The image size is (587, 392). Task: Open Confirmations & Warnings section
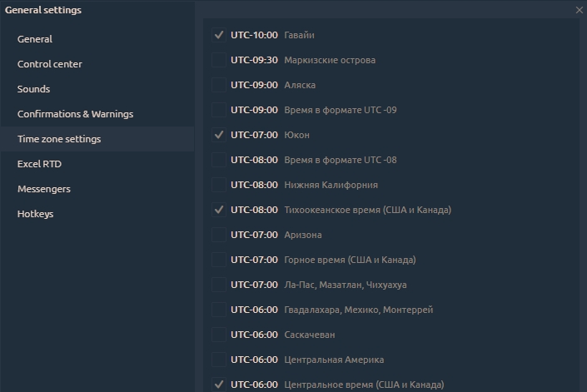click(x=75, y=114)
